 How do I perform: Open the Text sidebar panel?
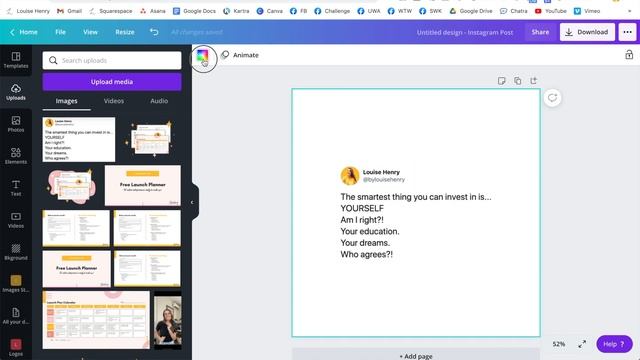(16, 188)
